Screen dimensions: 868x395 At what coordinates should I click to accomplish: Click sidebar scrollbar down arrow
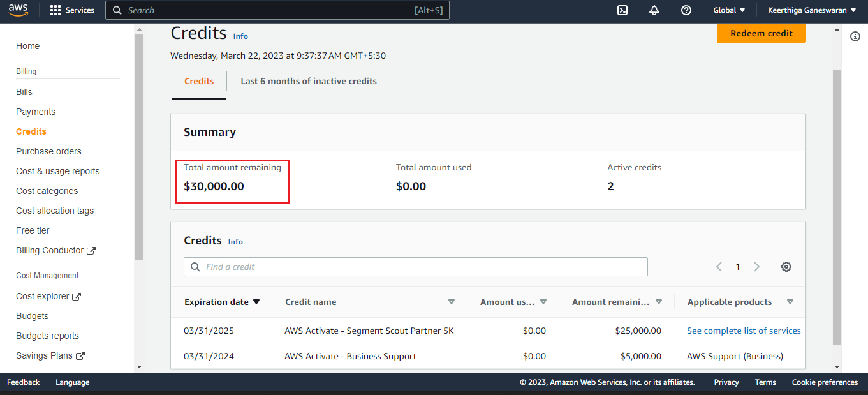[x=139, y=367]
